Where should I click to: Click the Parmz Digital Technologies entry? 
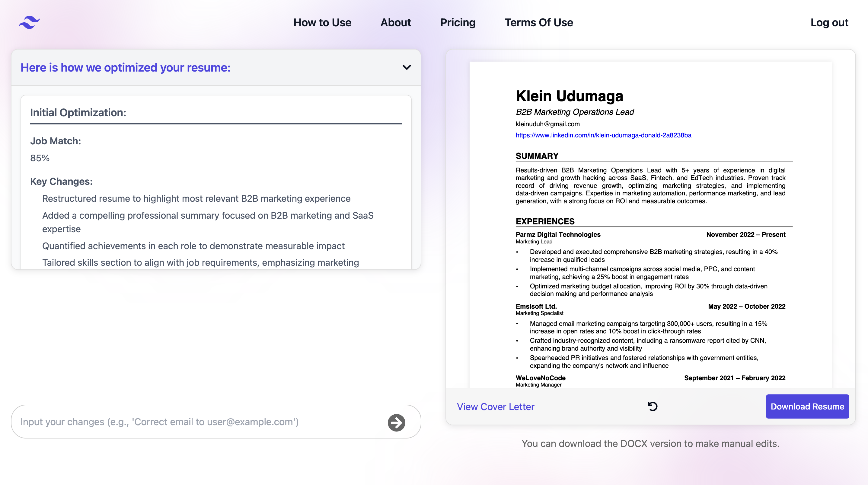click(558, 234)
